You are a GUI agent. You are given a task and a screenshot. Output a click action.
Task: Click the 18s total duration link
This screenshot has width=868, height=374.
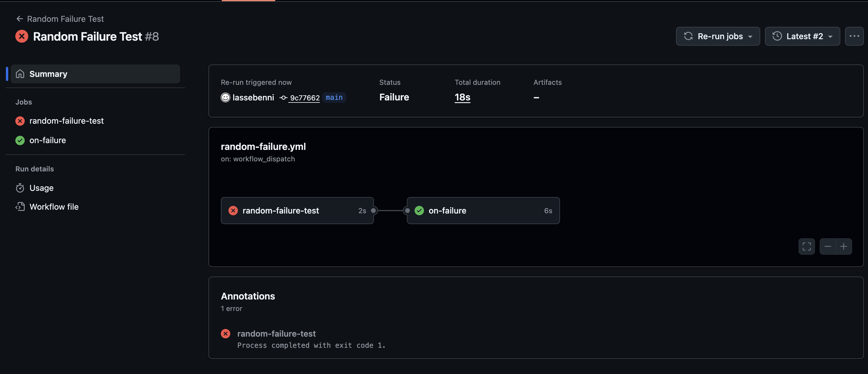pos(462,97)
